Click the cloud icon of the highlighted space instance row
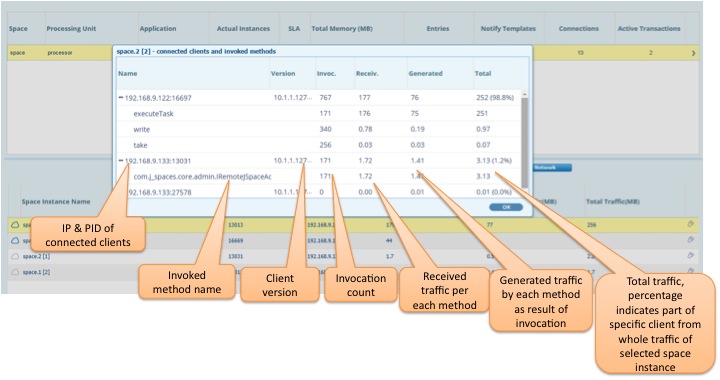The width and height of the screenshot is (720, 380). [x=15, y=224]
